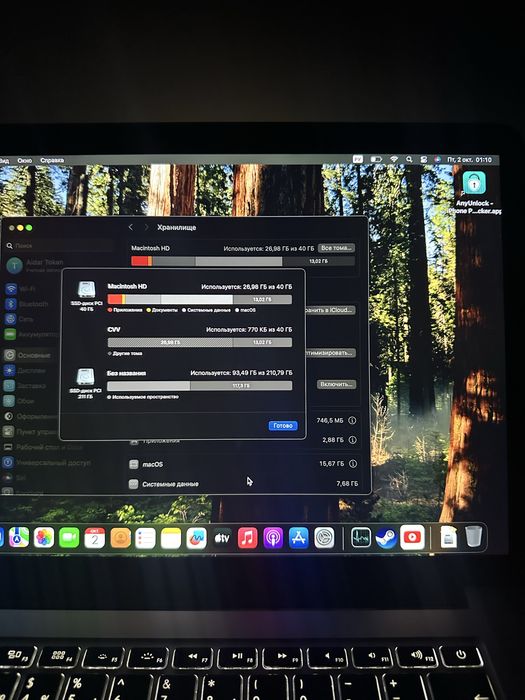The width and height of the screenshot is (525, 700).
Task: Open Control Center in menu bar
Action: point(424,159)
